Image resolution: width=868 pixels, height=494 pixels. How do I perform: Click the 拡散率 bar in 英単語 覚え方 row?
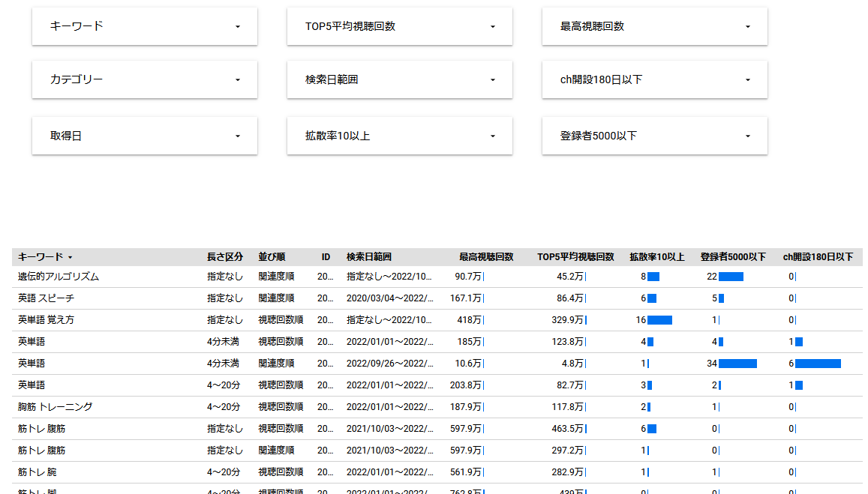[659, 320]
